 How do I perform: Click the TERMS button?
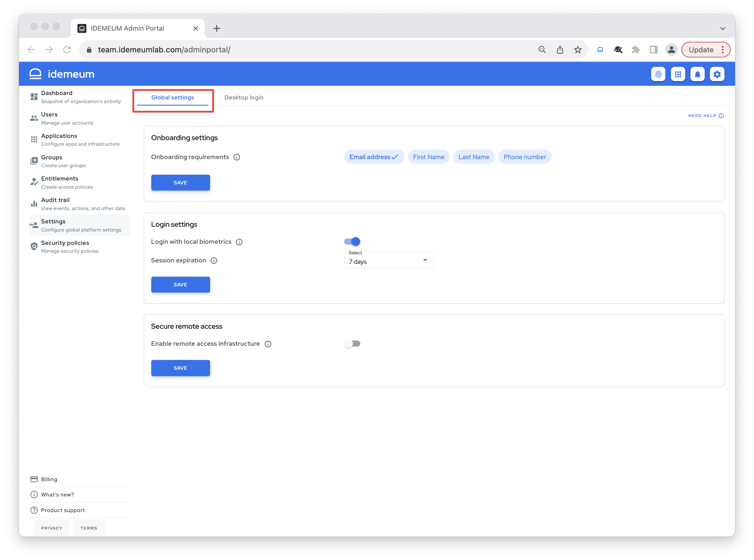(x=89, y=528)
